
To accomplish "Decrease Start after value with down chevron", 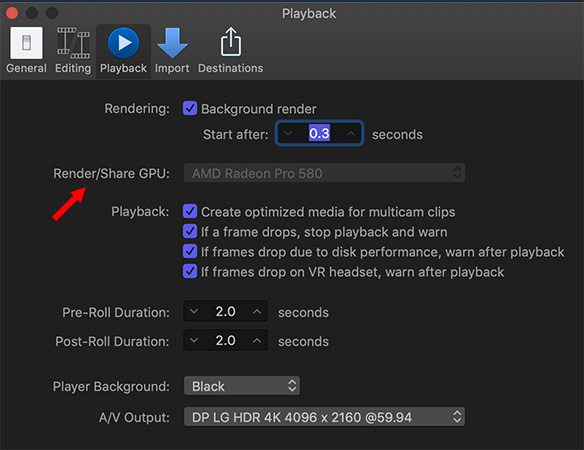I will 288,133.
